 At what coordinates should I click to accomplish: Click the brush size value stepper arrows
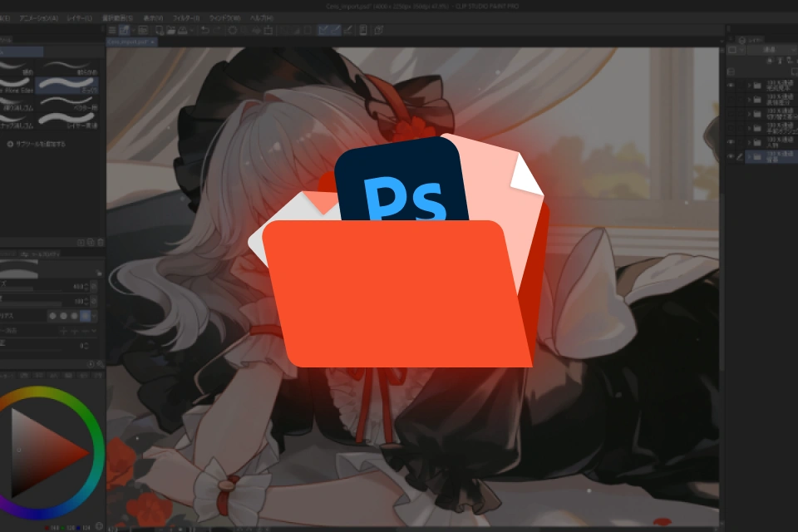point(86,287)
